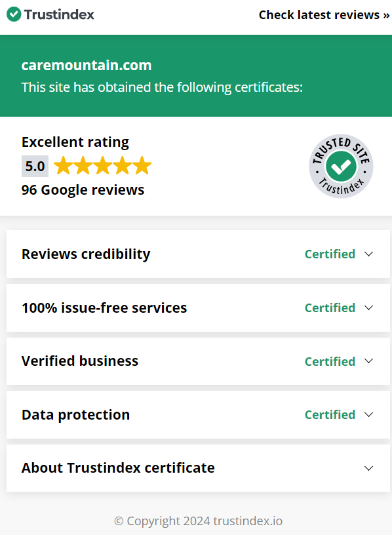Image resolution: width=392 pixels, height=535 pixels.
Task: Click Certified label for Reviews credibility
Action: coord(330,254)
